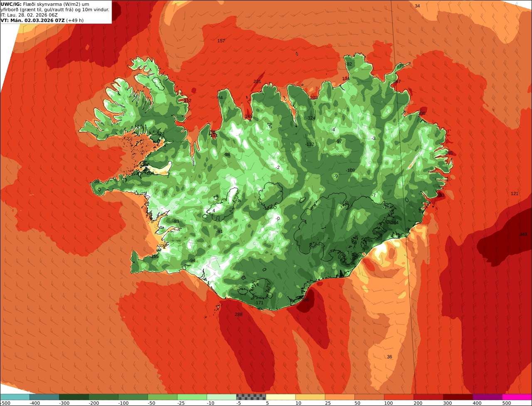Screen dimensions: 532x406
Task: Click the '-94' value near the south coast
Action: [192, 260]
